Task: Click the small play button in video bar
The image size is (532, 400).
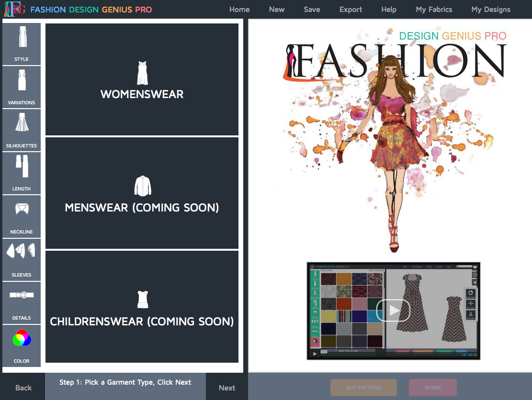Action: 315,354
